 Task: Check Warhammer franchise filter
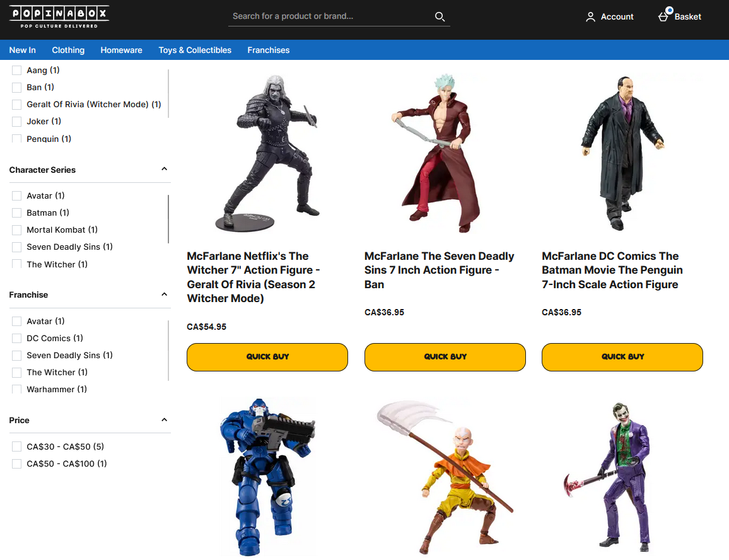click(x=17, y=389)
